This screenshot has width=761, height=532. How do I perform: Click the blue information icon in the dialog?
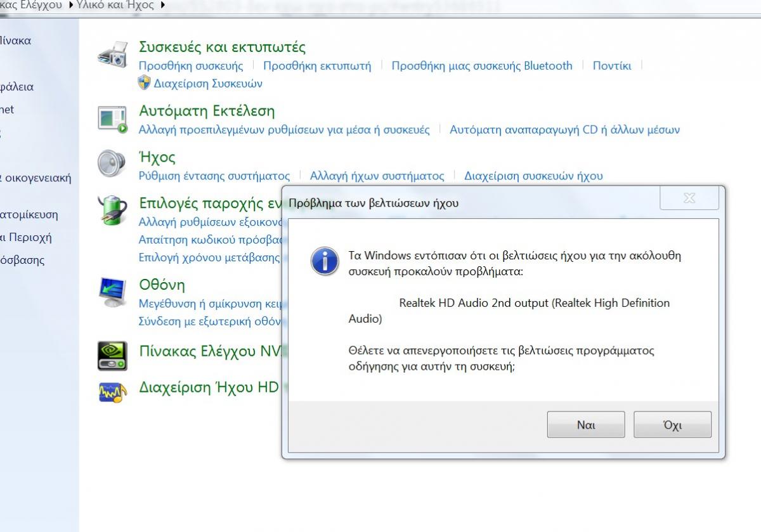click(x=325, y=261)
